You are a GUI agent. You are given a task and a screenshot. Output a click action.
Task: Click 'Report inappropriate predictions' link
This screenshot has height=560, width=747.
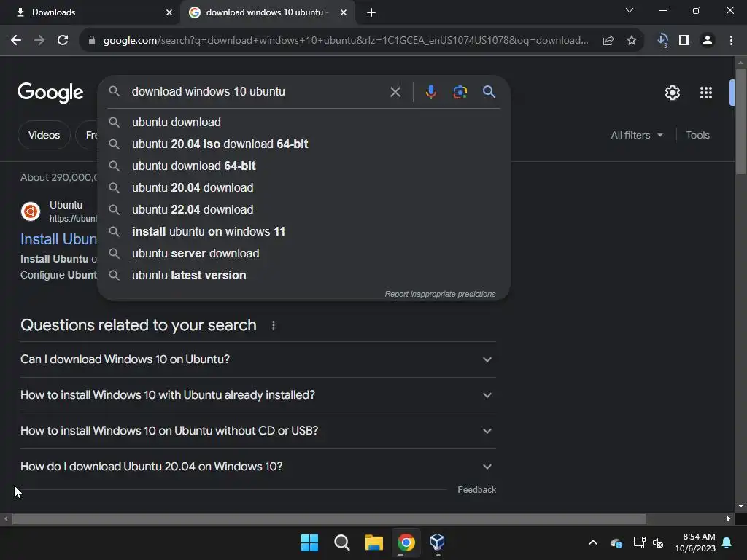tap(440, 295)
